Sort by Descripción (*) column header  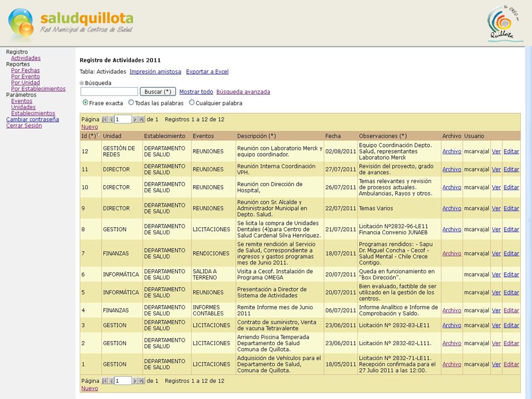coord(257,136)
